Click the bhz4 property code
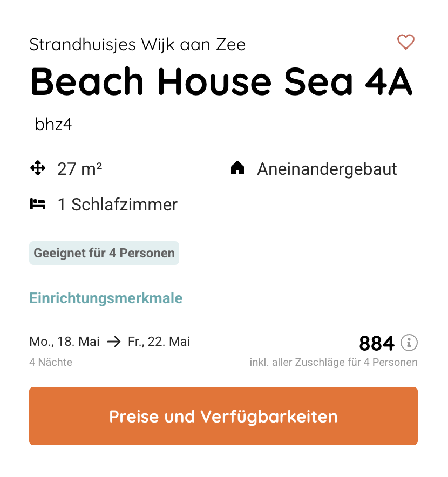The image size is (448, 477). tap(53, 124)
